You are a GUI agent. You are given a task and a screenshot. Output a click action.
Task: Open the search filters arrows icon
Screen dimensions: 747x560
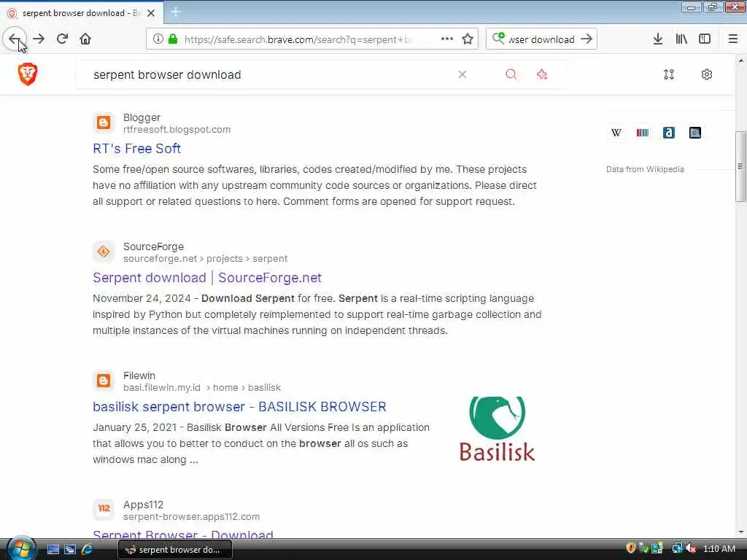point(669,74)
